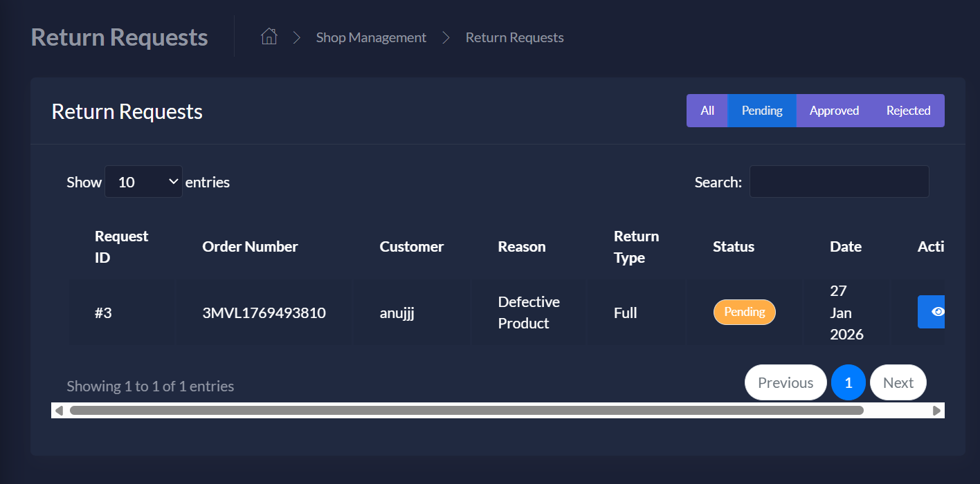Image resolution: width=980 pixels, height=484 pixels.
Task: Show All return requests
Action: tap(707, 110)
